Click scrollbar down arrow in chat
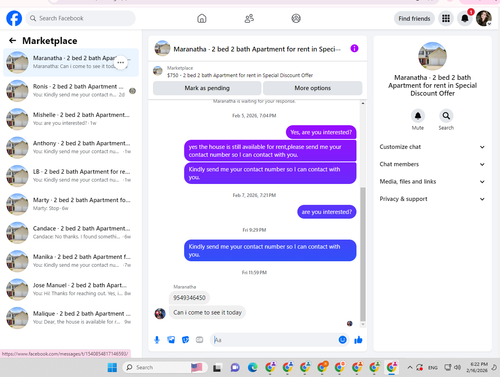 pyautogui.click(x=363, y=324)
